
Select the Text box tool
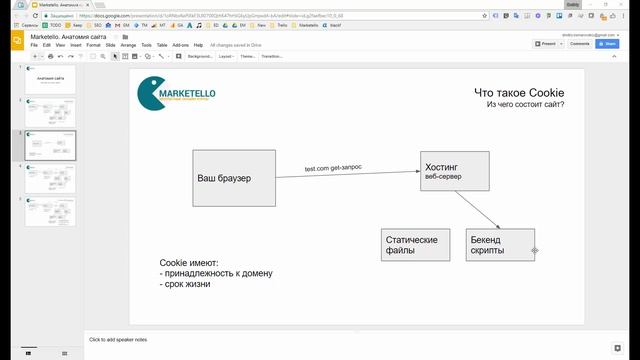125,56
